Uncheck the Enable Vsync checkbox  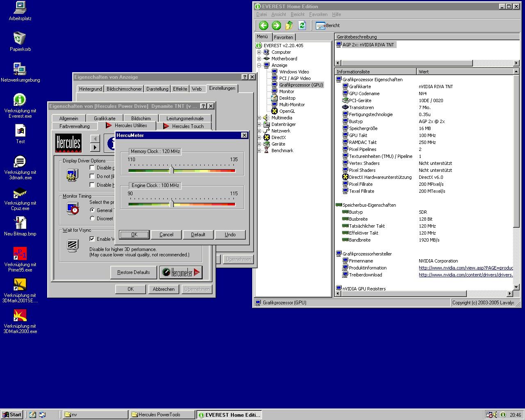[92, 239]
